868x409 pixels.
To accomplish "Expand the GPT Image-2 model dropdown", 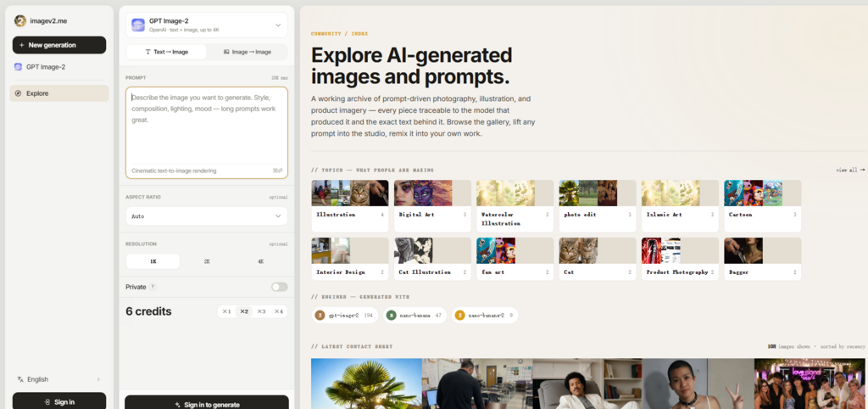I will pos(207,25).
